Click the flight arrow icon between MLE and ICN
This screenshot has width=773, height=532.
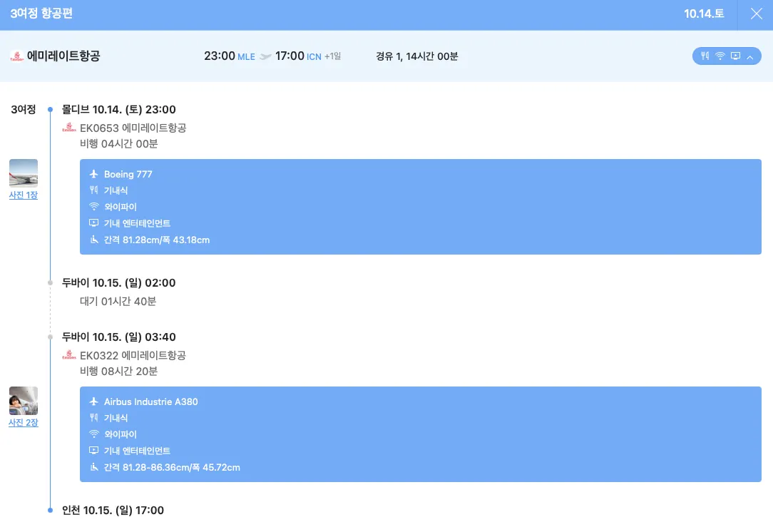tap(265, 57)
